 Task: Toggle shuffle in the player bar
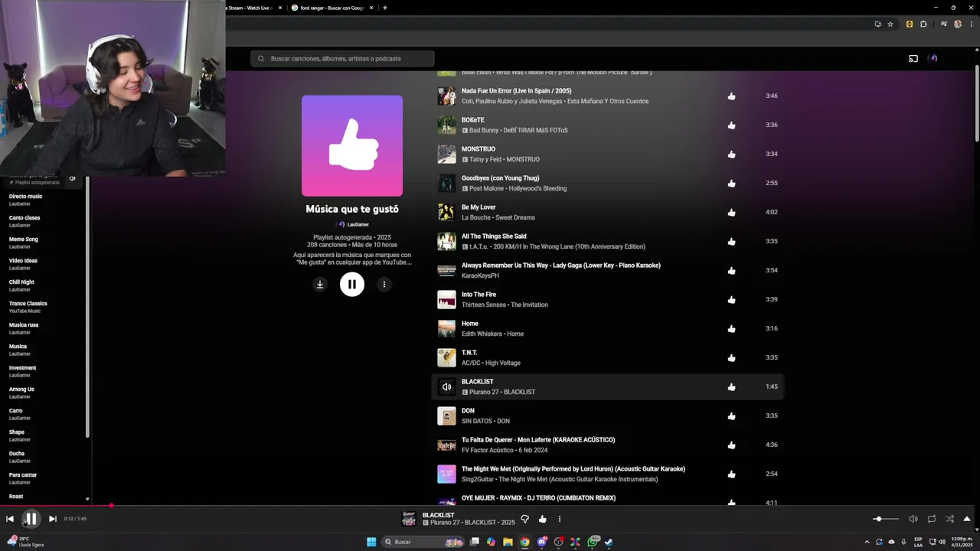click(950, 519)
